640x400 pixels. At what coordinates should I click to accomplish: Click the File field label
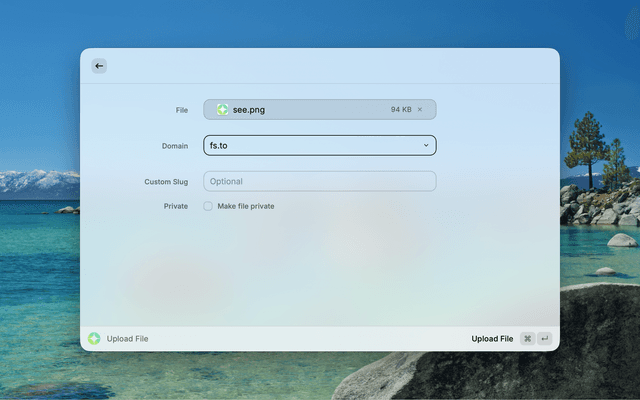(181, 110)
